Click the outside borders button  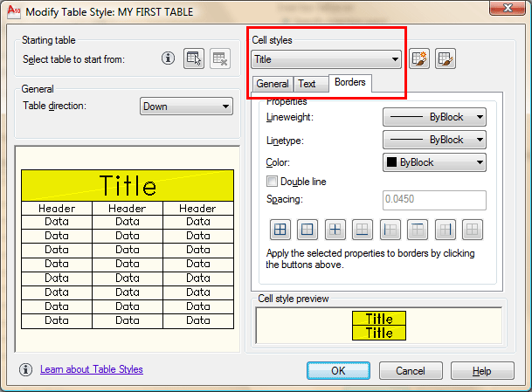click(x=307, y=230)
